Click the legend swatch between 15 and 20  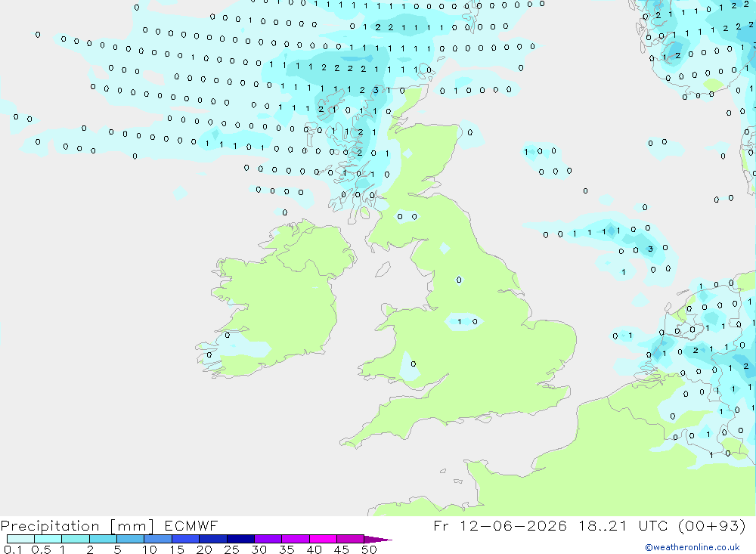[186, 539]
